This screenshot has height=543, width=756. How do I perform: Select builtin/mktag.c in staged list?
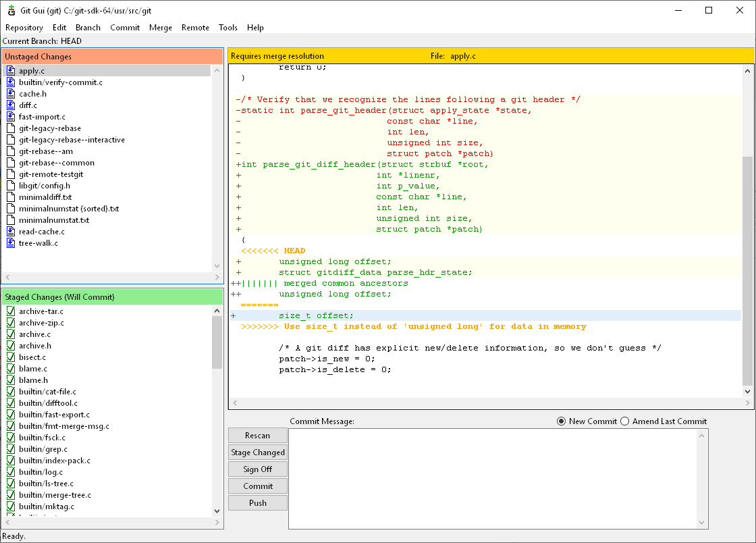point(47,507)
